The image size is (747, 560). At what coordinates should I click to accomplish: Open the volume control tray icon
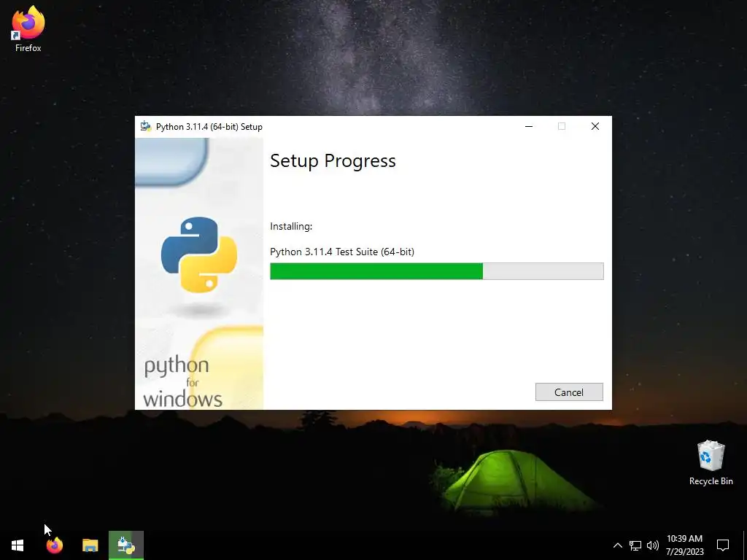[653, 545]
